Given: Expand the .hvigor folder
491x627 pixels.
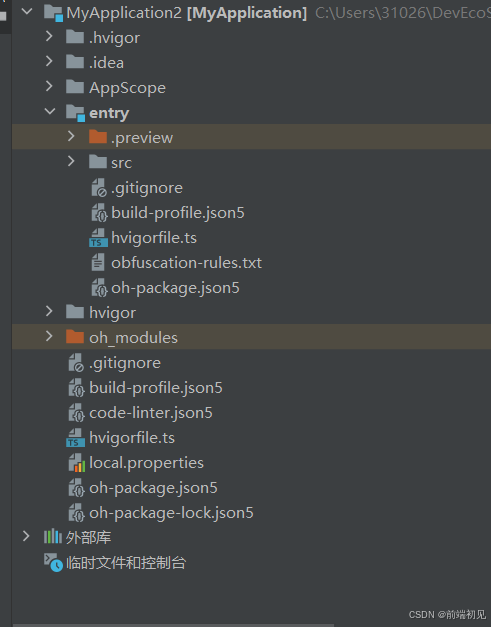Looking at the screenshot, I should [x=49, y=37].
